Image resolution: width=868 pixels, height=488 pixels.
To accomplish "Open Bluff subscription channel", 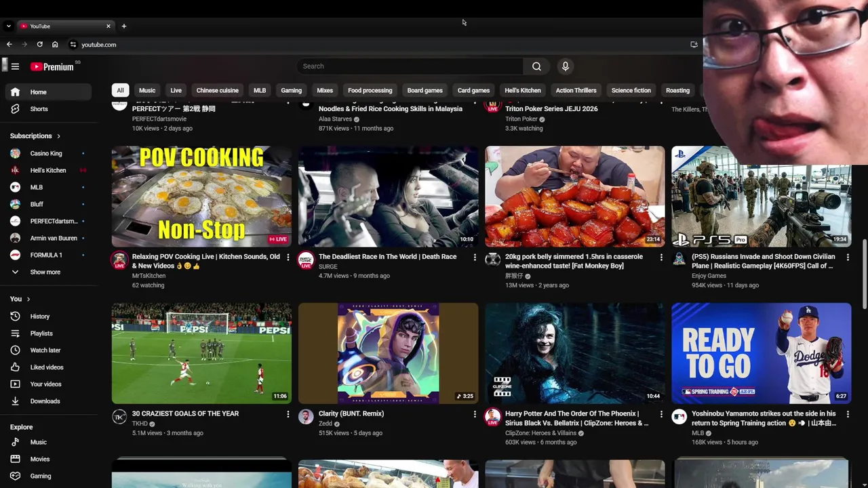I will pos(48,205).
